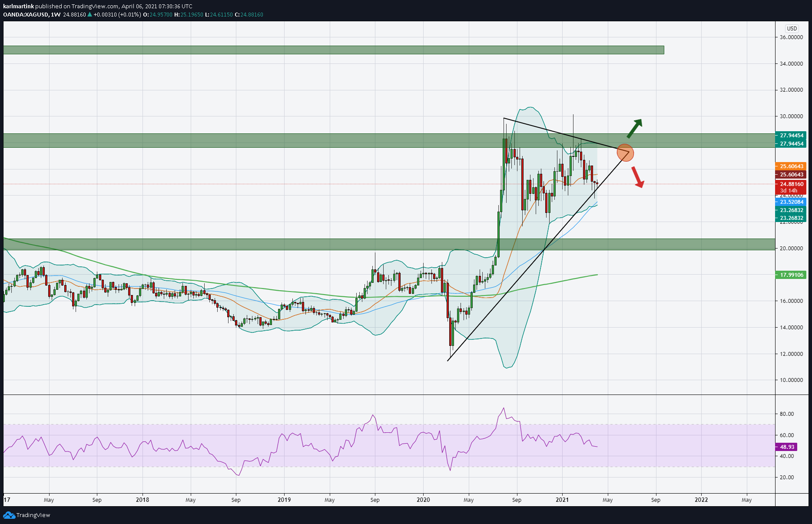Click the 2021 label on the time axis
The width and height of the screenshot is (812, 524).
point(562,500)
